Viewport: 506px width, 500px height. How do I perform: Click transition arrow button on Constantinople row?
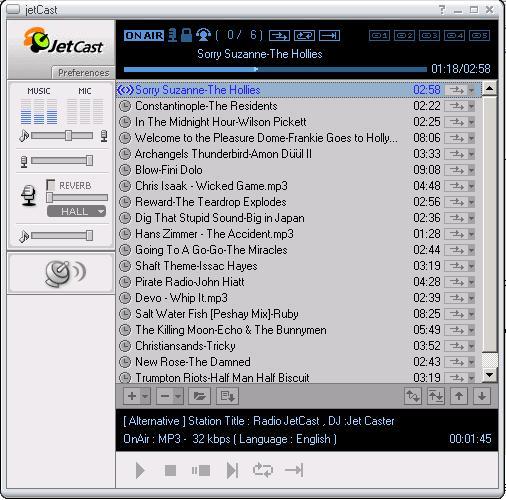tap(457, 106)
